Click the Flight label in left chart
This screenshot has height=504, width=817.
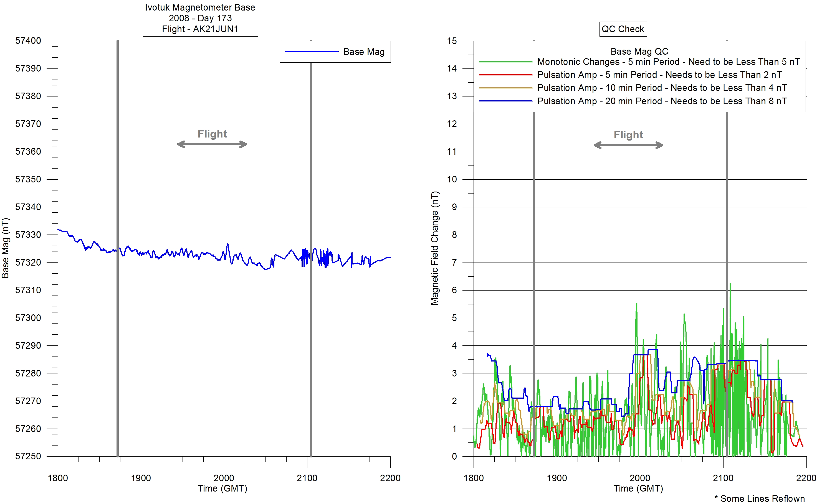212,134
